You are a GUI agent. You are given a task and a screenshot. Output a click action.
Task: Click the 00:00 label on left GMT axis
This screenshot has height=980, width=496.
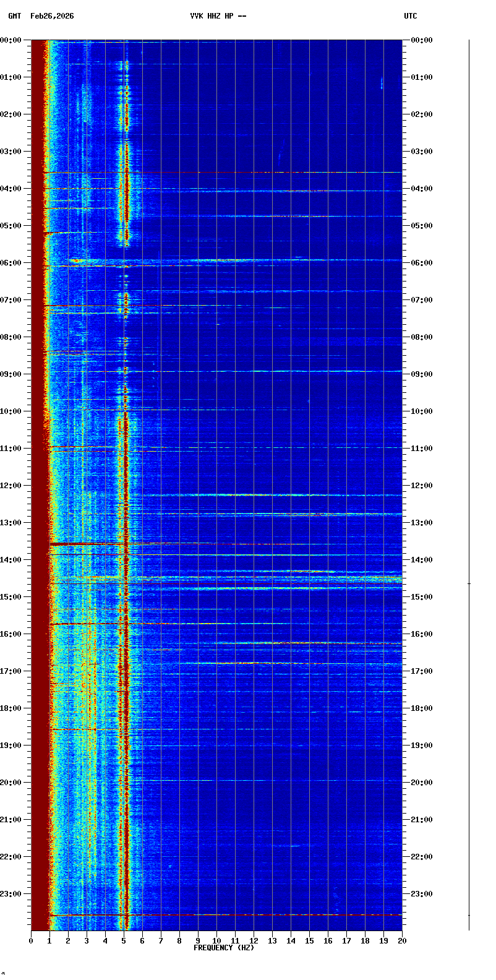12,40
